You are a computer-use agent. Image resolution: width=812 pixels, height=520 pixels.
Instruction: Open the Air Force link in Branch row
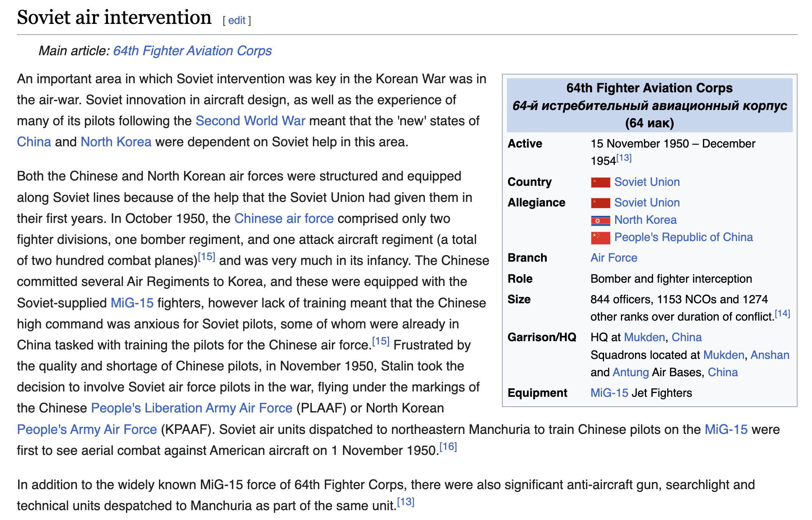(x=614, y=258)
